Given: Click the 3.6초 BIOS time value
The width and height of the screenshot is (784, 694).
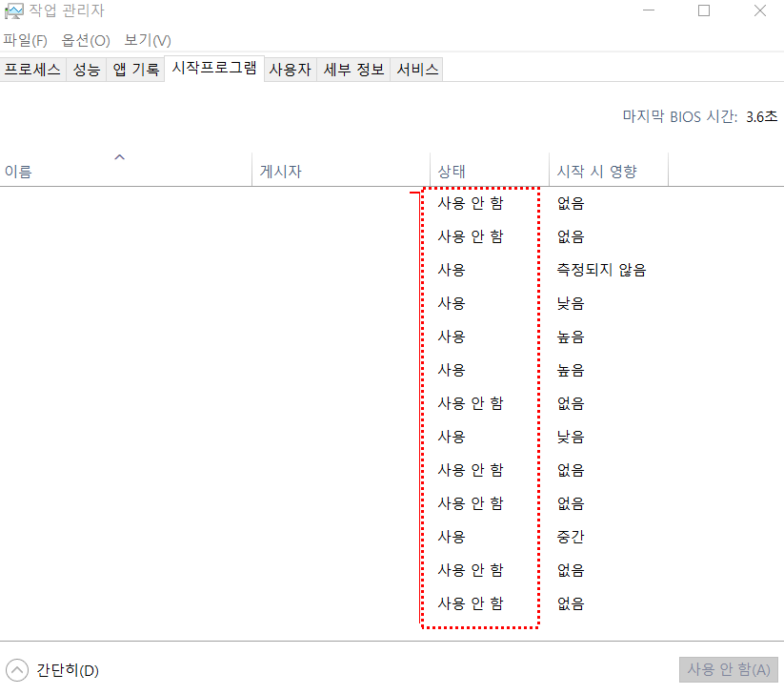Looking at the screenshot, I should pos(762,116).
